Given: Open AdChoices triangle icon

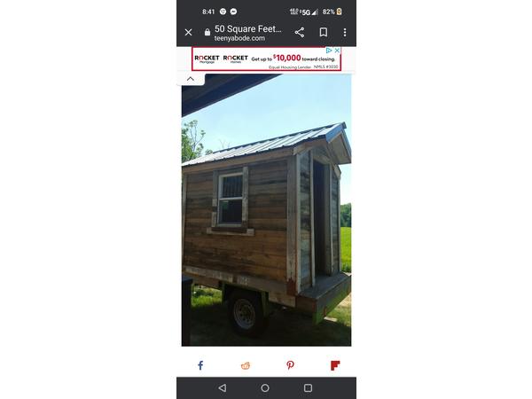Looking at the screenshot, I should click(329, 51).
